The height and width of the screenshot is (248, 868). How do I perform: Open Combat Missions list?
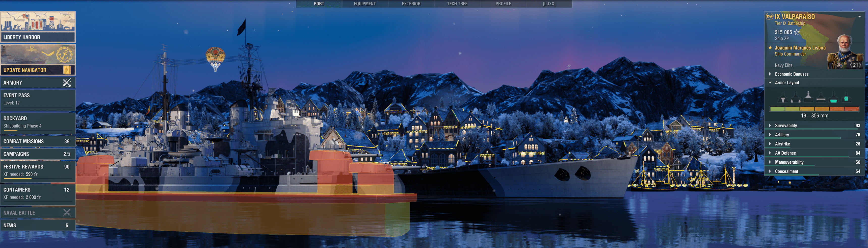pos(38,141)
